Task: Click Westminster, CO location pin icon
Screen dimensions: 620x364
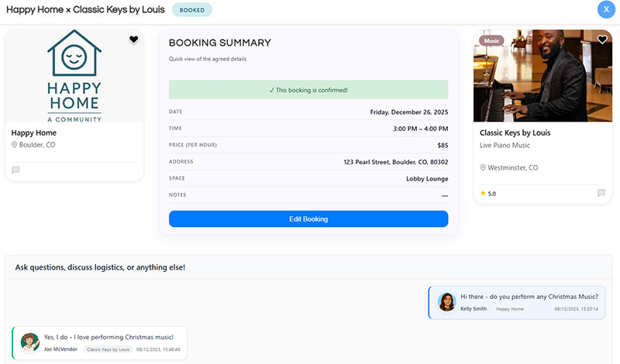Action: click(483, 167)
